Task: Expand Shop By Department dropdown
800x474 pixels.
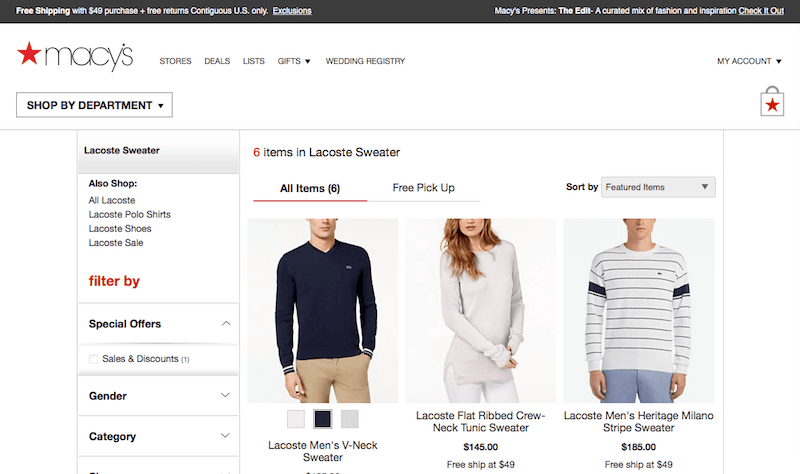Action: point(94,105)
